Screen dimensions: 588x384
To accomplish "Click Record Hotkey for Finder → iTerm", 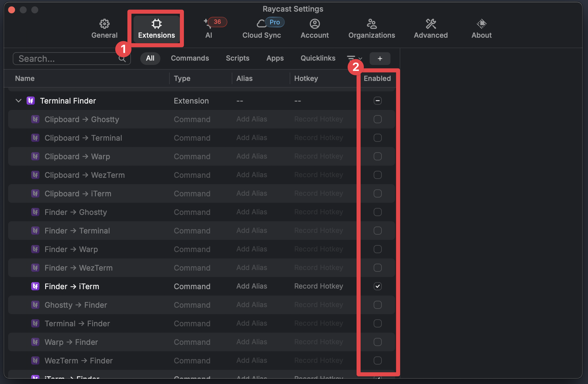I will (x=319, y=286).
